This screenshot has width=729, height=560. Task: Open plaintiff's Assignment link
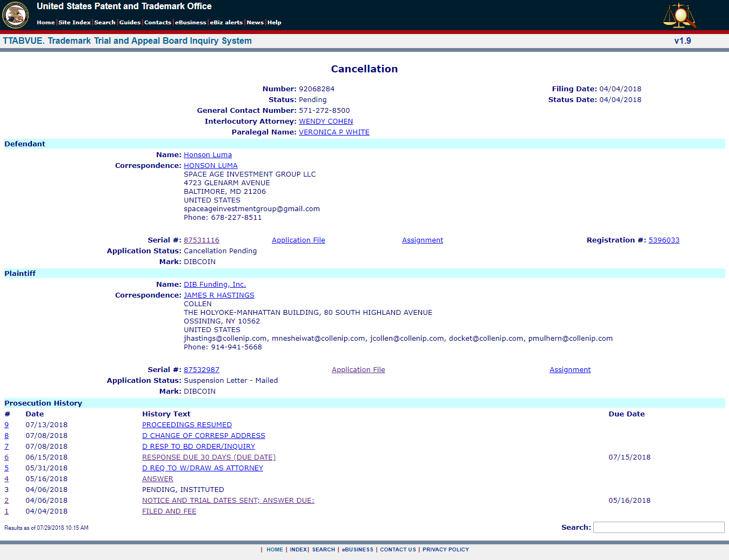(570, 370)
